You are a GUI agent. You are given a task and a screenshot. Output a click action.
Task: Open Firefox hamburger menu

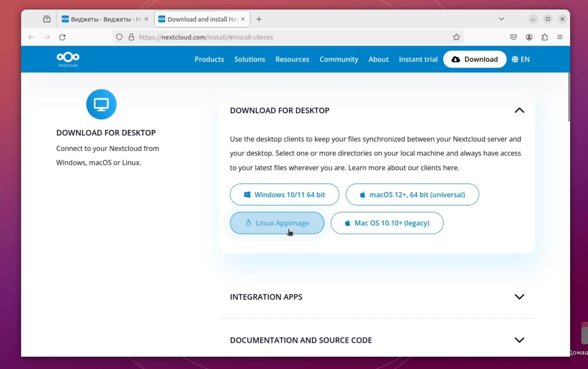point(560,37)
